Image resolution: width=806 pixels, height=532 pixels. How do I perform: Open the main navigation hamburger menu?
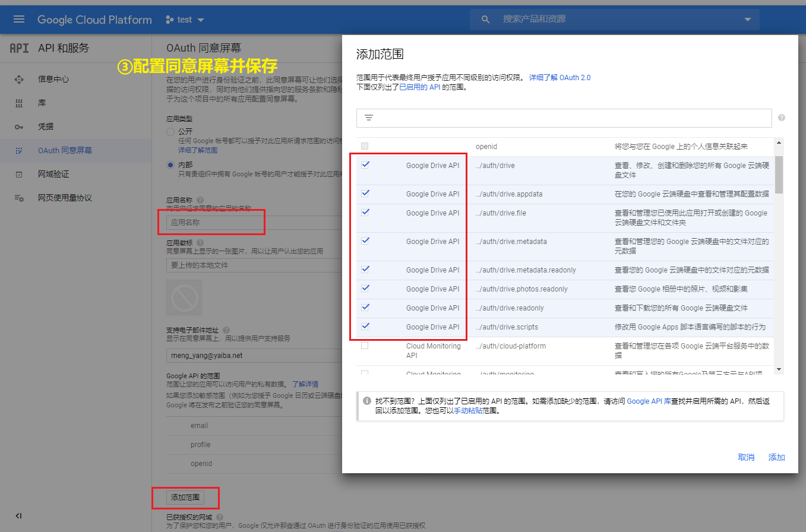(x=20, y=18)
